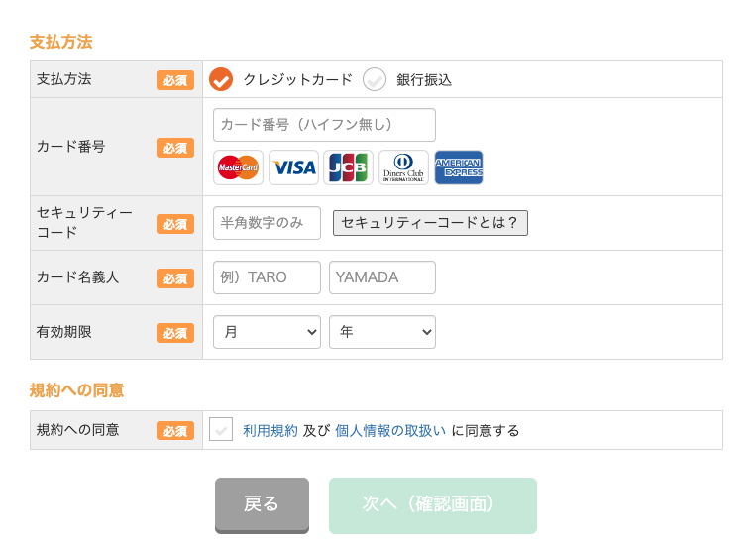Focus the YAMADA last name field
The height and width of the screenshot is (552, 756).
382,277
